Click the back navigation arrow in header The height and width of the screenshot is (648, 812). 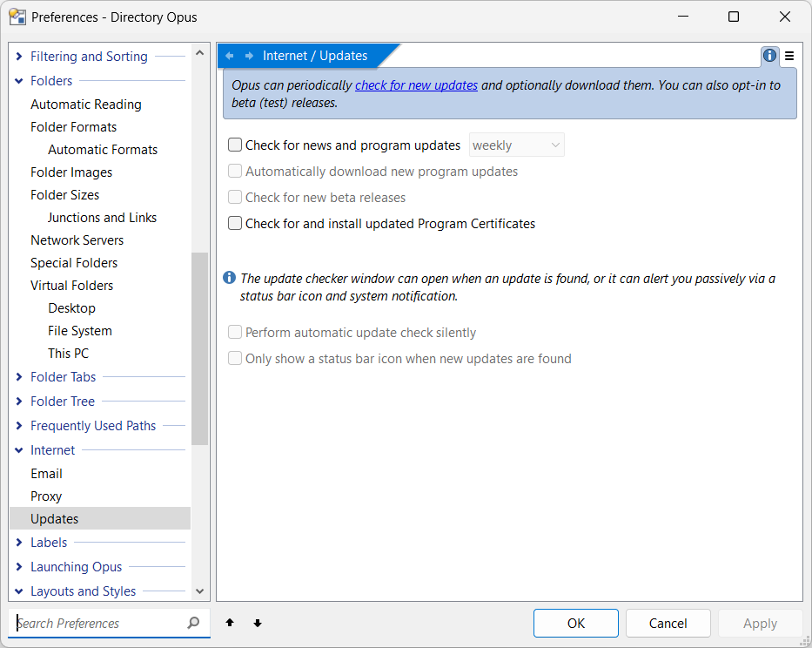(x=230, y=56)
